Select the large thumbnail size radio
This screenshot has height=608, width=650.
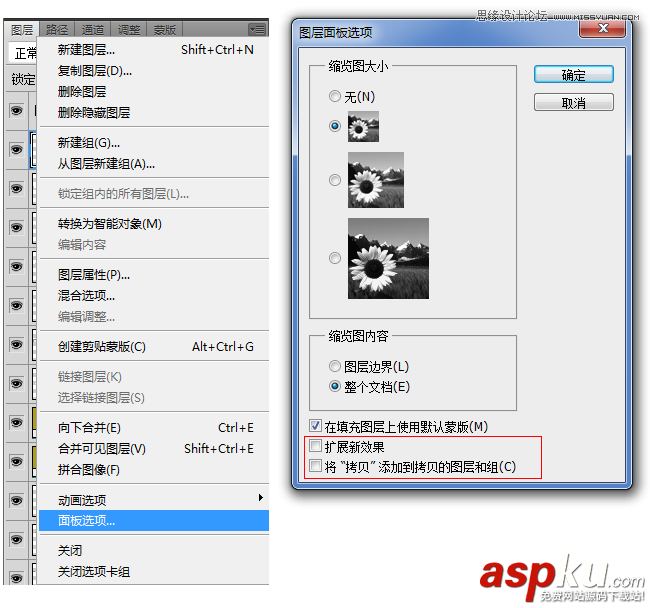click(x=335, y=258)
